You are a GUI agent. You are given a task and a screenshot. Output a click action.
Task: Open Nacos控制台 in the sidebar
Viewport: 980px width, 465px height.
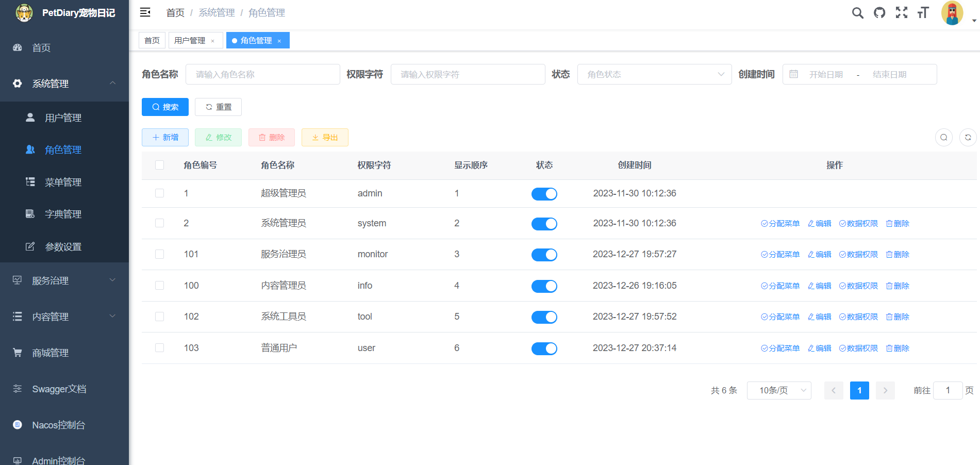(x=64, y=425)
